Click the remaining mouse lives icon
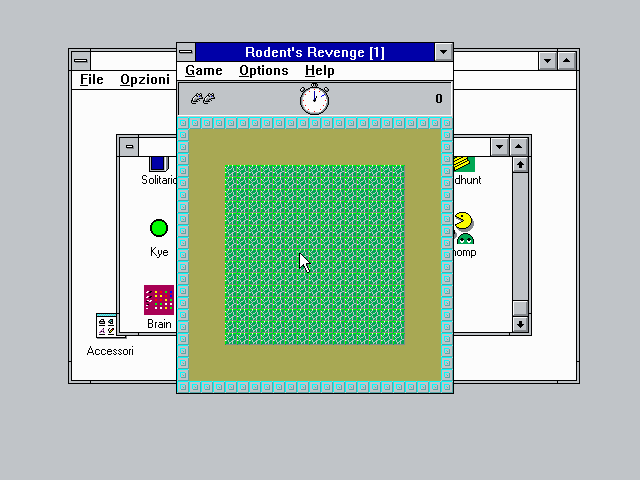The image size is (640, 480). [x=203, y=98]
